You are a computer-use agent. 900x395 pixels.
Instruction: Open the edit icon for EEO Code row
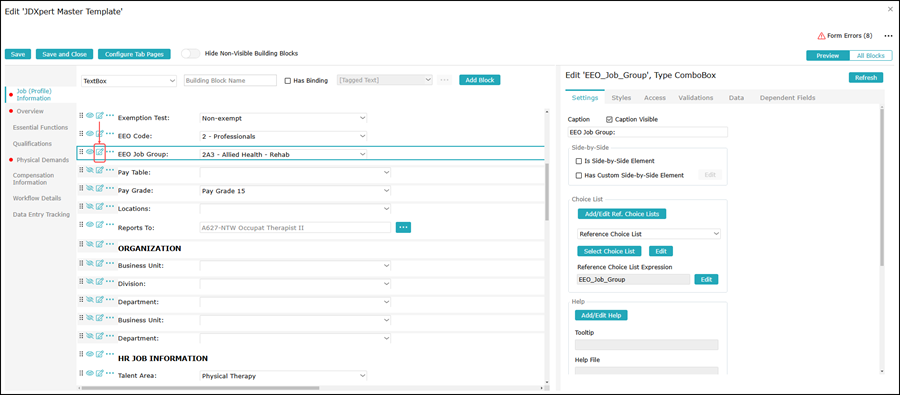click(x=100, y=134)
